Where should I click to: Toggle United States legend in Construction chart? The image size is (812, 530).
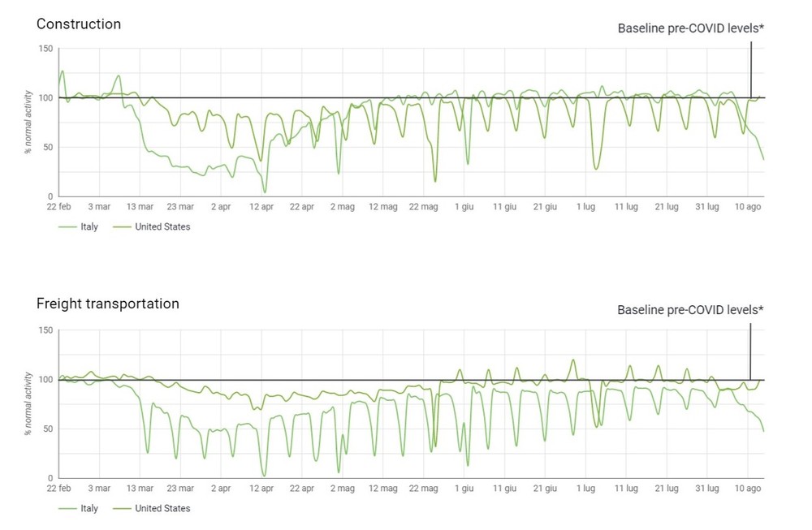(x=151, y=226)
